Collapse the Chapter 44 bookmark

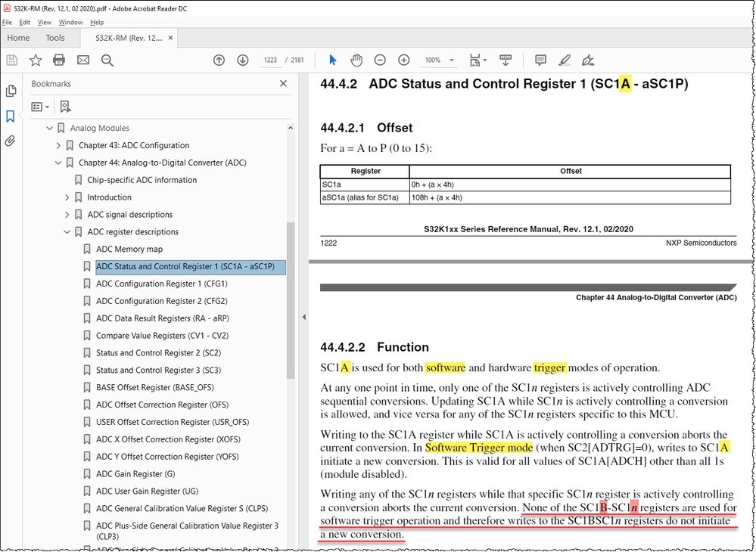click(58, 163)
